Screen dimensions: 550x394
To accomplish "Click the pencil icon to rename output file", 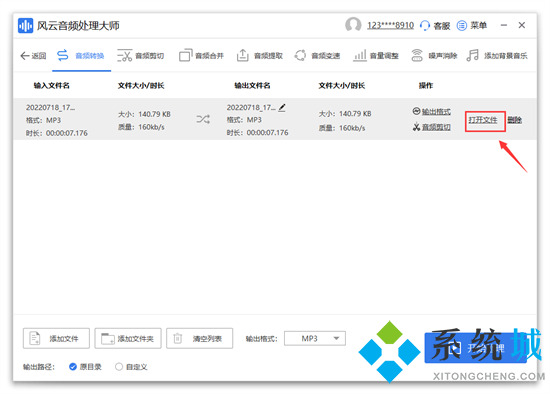I will click(x=282, y=108).
